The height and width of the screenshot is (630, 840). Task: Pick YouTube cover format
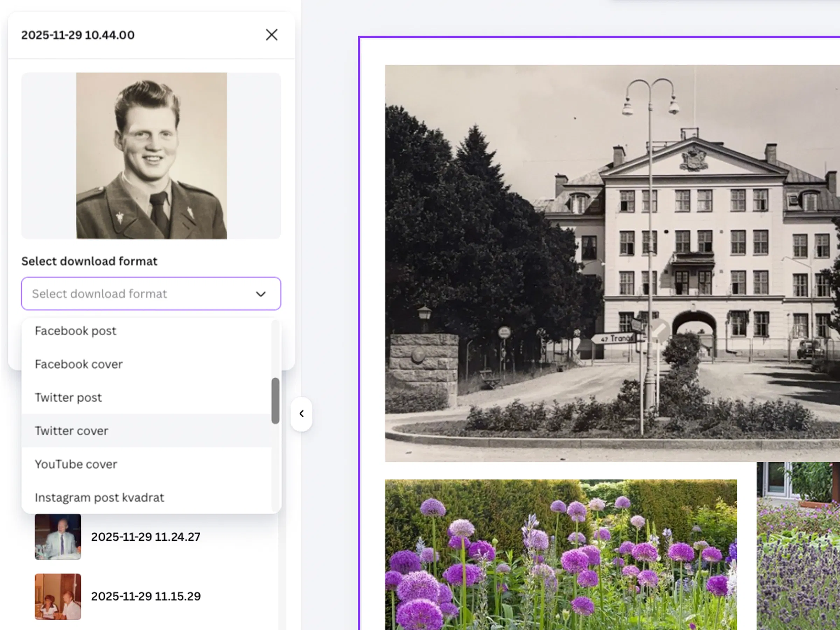(x=146, y=464)
